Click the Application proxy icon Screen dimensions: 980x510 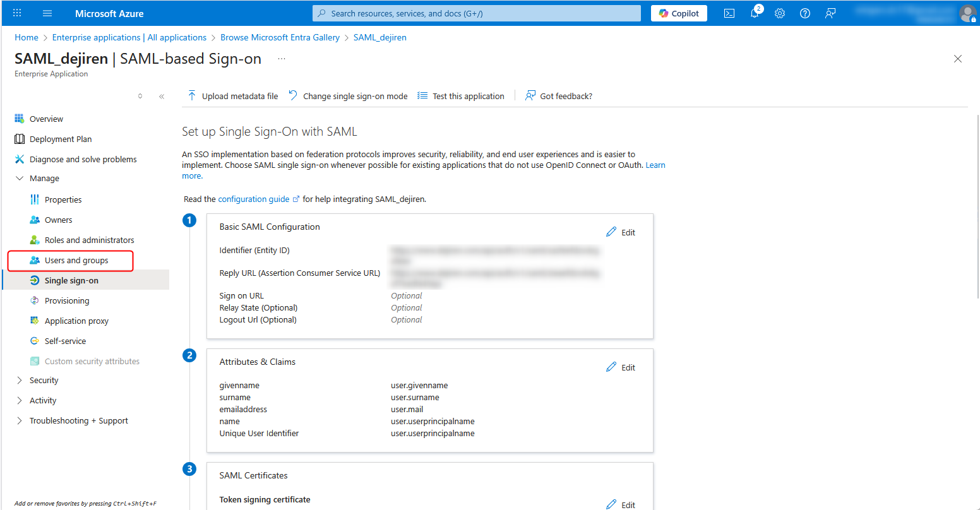35,321
